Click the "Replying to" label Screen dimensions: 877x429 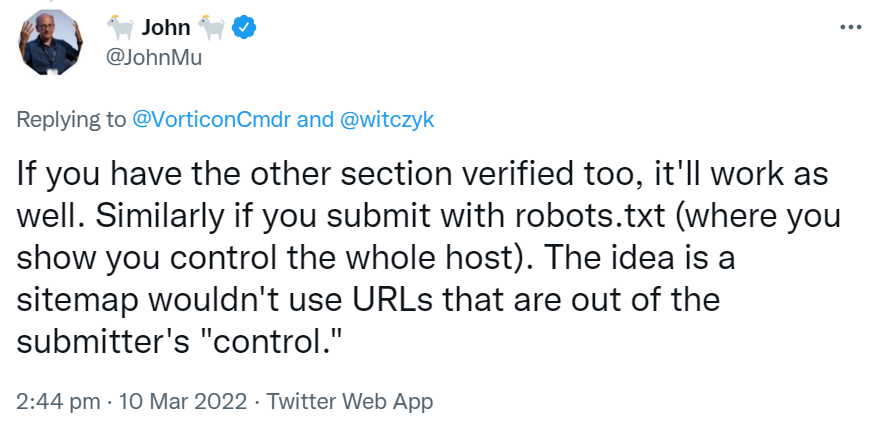coord(72,120)
